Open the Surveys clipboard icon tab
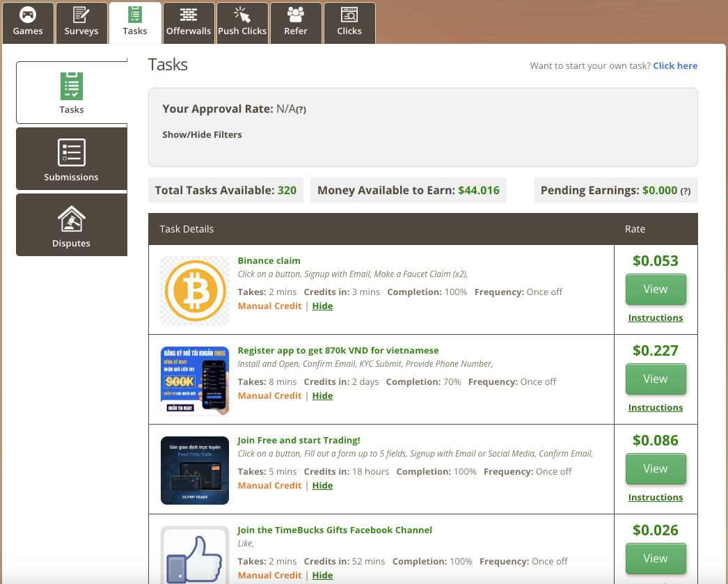The height and width of the screenshot is (584, 728). coord(81,15)
